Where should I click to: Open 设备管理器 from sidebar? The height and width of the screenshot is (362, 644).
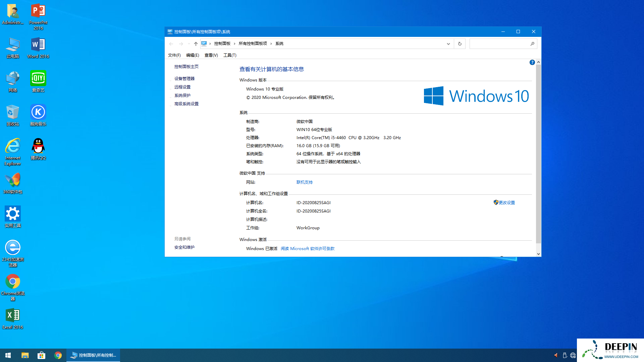(184, 79)
